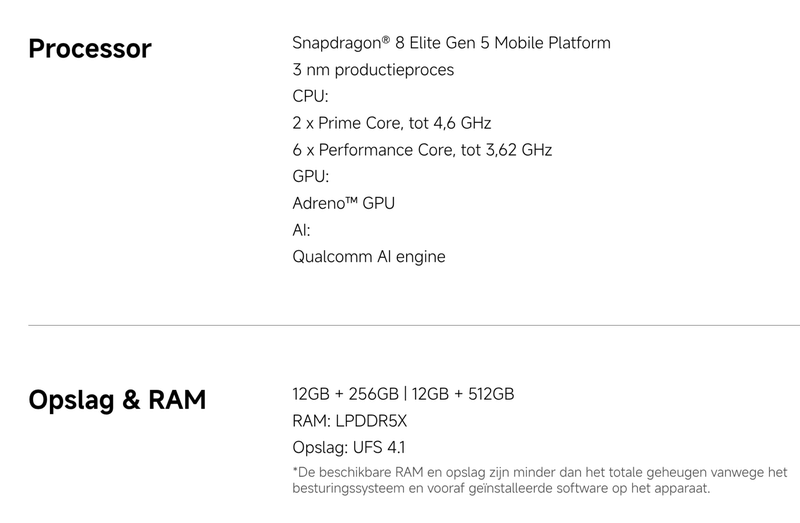800x523 pixels.
Task: Click the RAM: LPDDR5X line
Action: 349,421
